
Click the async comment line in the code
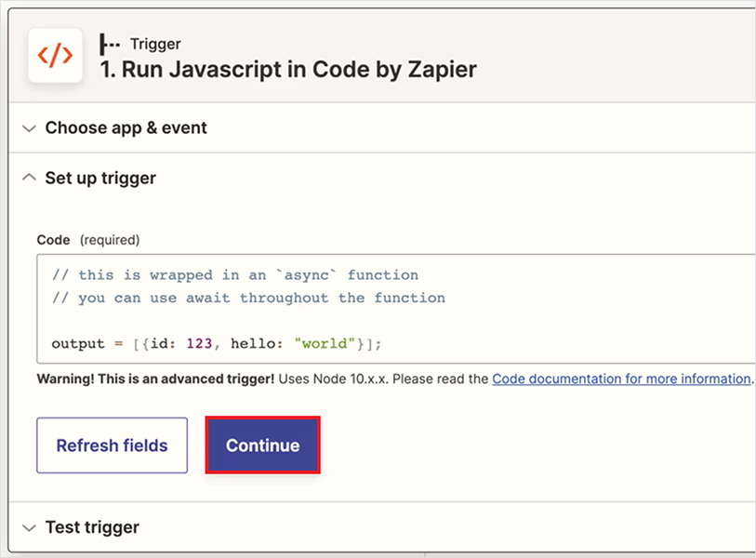(x=232, y=275)
